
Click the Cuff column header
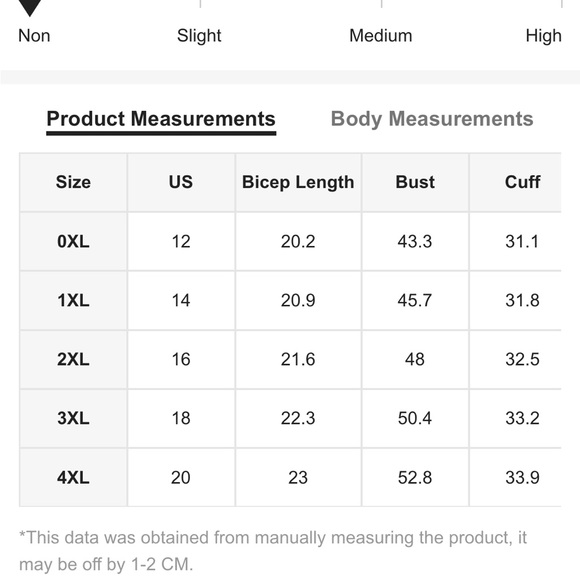[x=522, y=182]
